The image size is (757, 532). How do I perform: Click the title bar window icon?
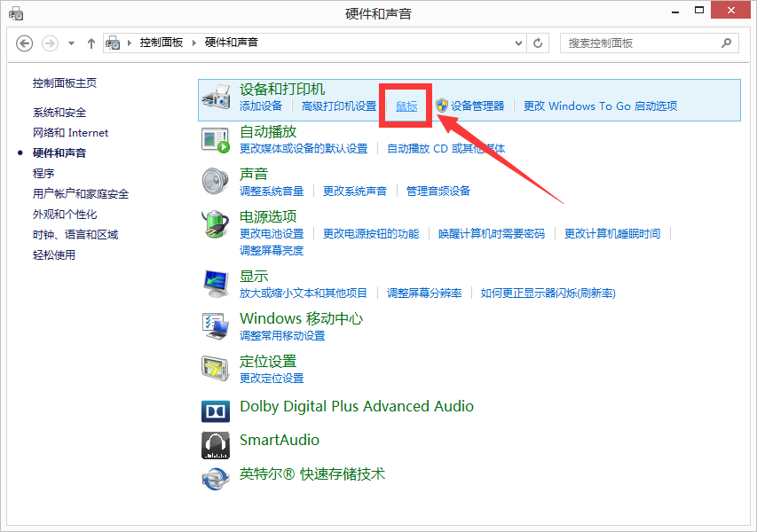16,13
